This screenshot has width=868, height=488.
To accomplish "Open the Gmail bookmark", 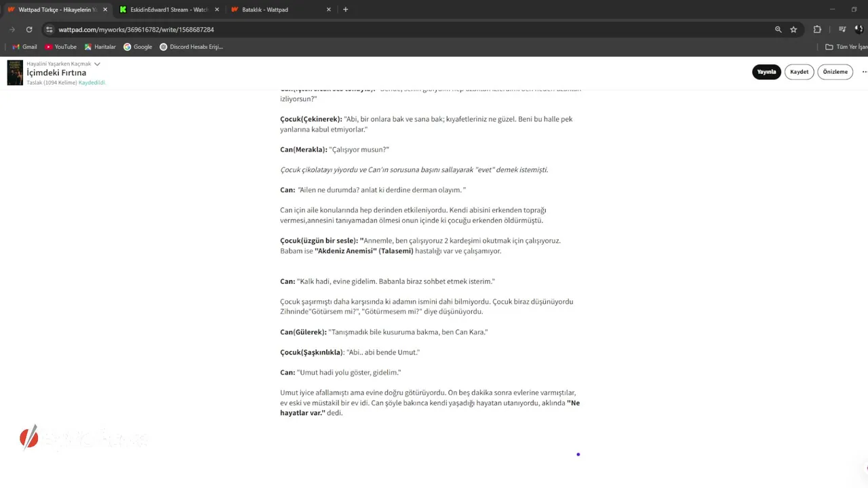I will tap(24, 47).
